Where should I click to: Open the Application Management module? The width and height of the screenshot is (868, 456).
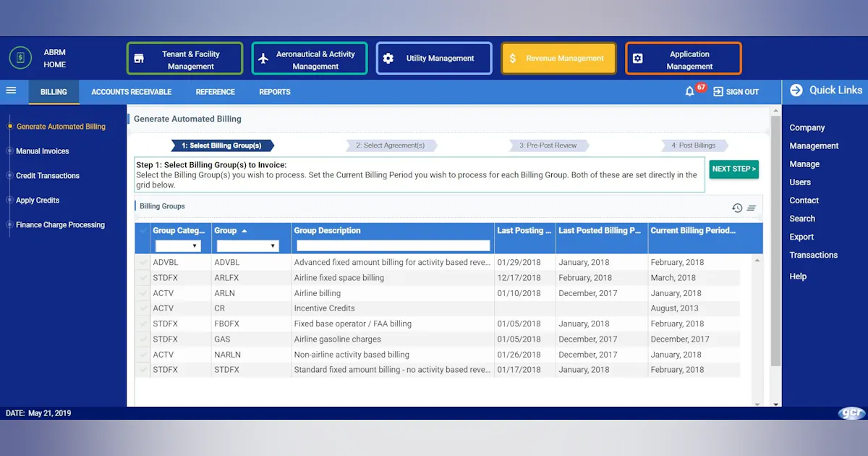[684, 59]
